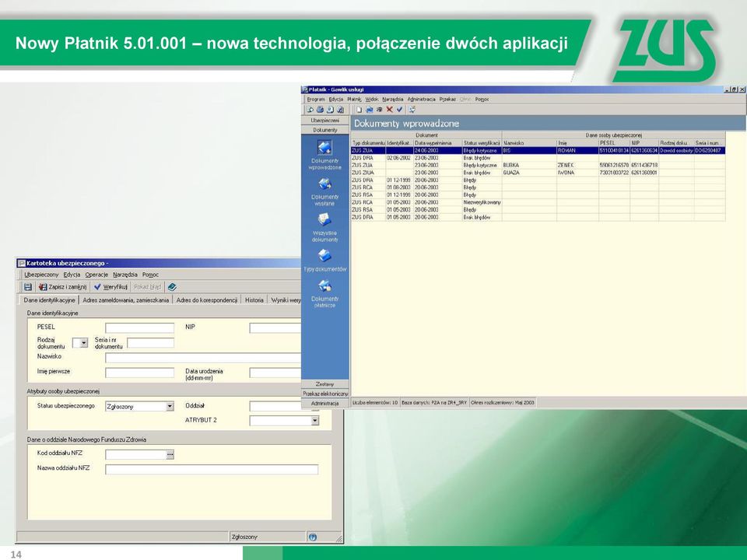The height and width of the screenshot is (560, 747).
Task: Open the Narzędzia menu in Kartoteka window
Action: [125, 275]
